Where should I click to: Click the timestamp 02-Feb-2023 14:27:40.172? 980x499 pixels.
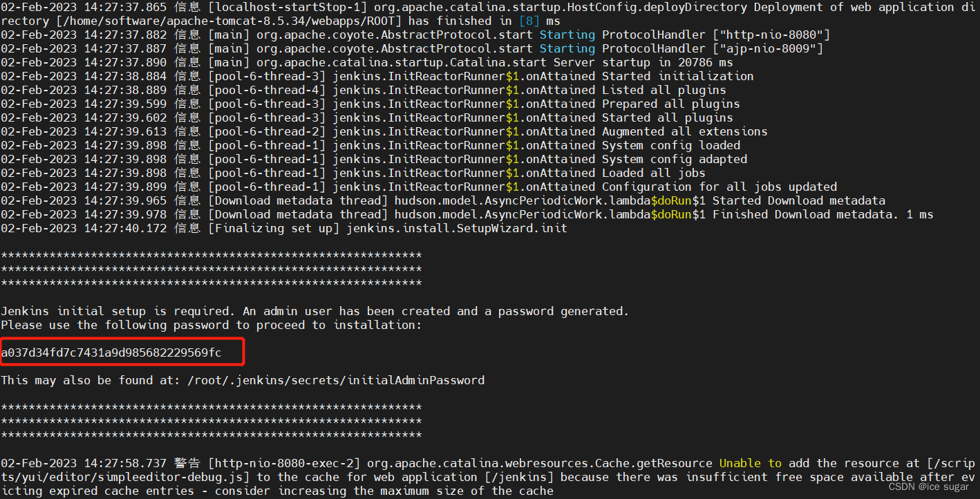[x=84, y=228]
